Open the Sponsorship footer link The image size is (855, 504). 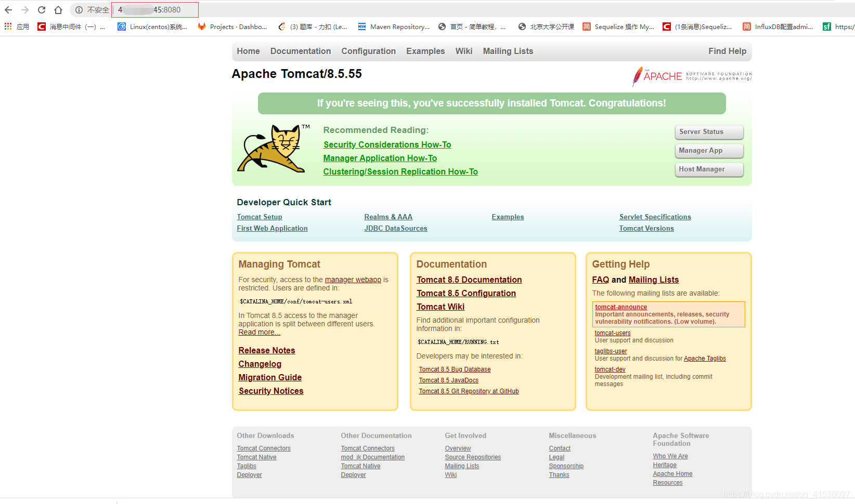[x=566, y=466]
